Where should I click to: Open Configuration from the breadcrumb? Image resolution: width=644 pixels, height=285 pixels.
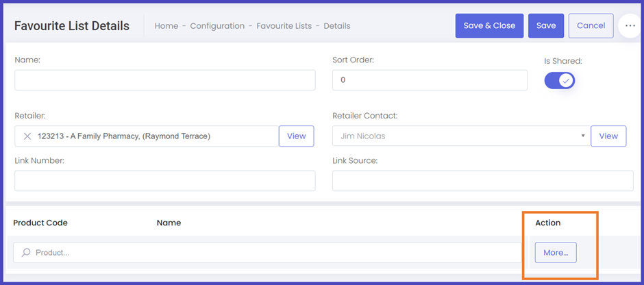(x=217, y=26)
